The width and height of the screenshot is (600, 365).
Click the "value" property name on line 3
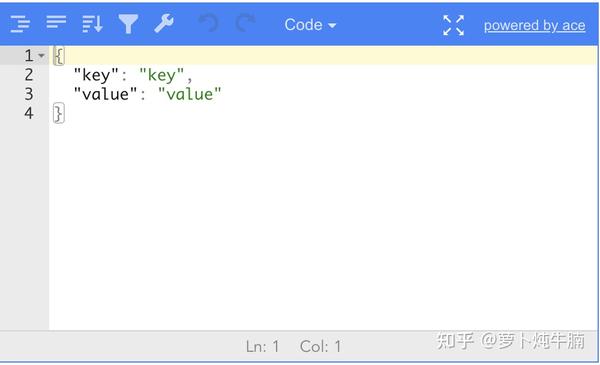[105, 94]
